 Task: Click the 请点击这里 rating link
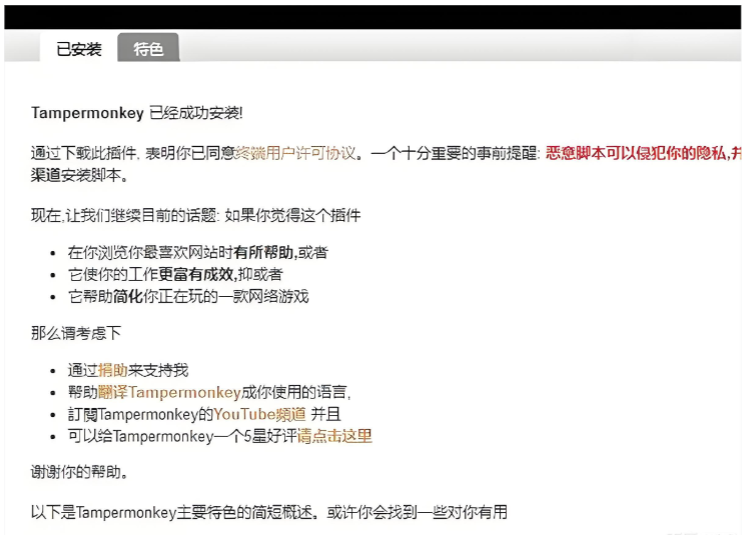tap(334, 436)
